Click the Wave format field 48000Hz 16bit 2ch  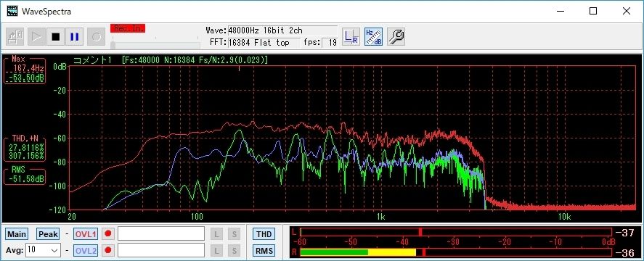tap(282, 30)
